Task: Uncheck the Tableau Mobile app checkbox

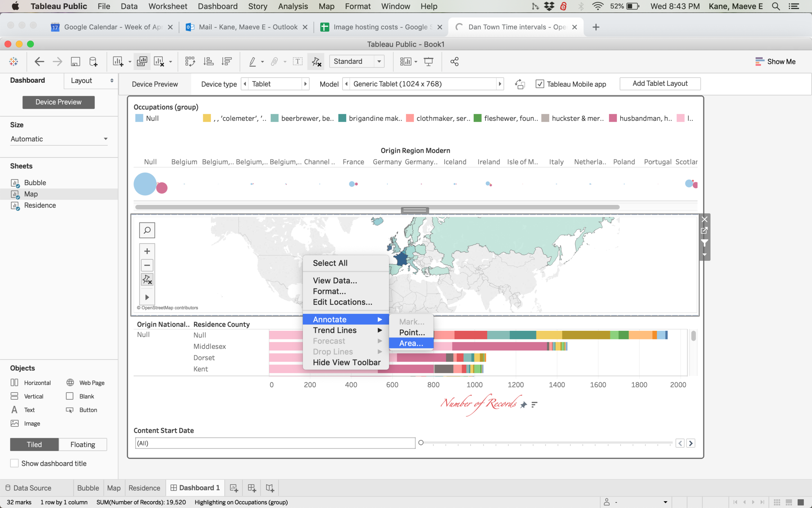Action: pos(539,84)
